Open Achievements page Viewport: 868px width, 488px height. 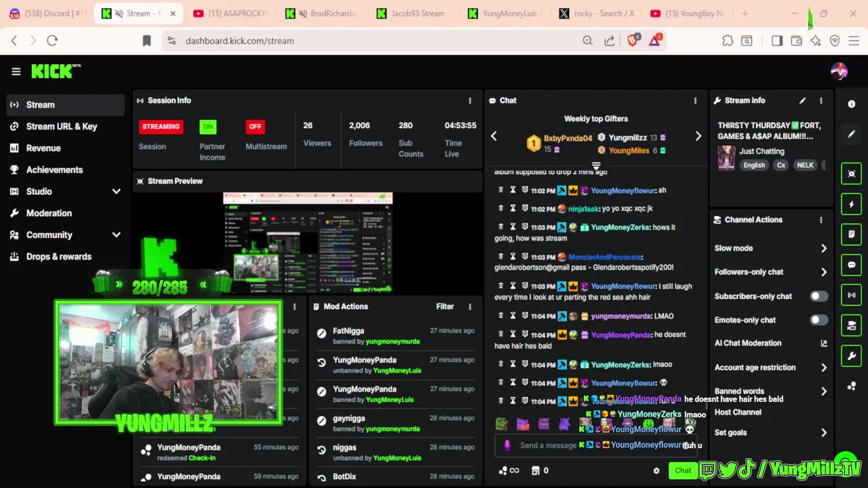tap(66, 169)
